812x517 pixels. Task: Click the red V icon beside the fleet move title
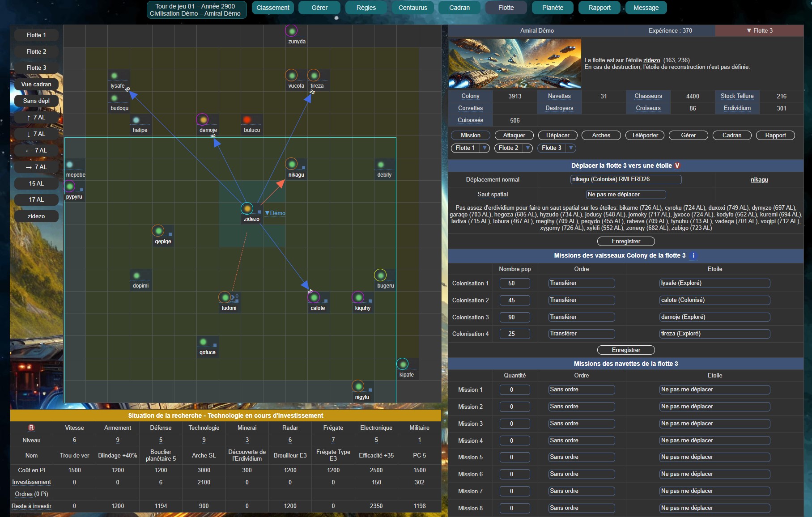[677, 165]
